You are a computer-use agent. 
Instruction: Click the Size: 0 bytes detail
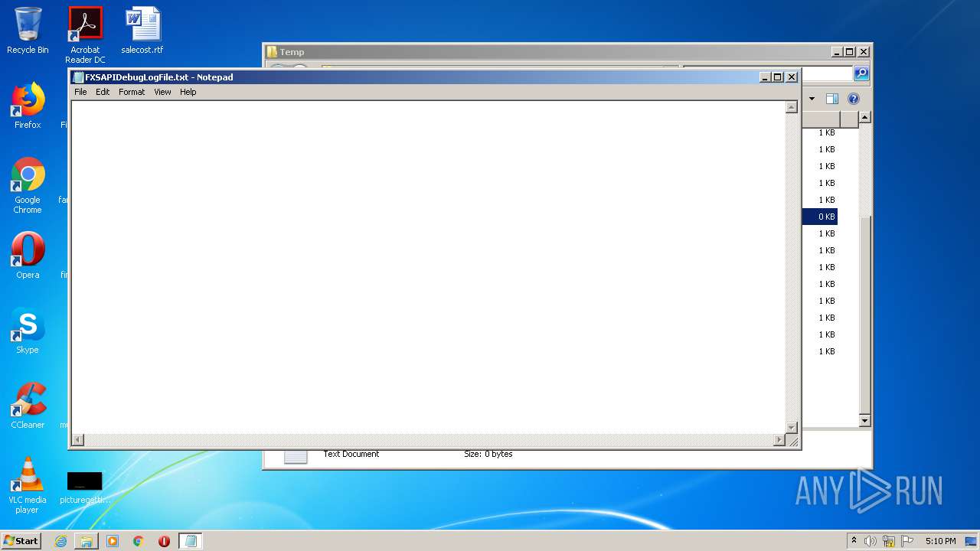(488, 454)
